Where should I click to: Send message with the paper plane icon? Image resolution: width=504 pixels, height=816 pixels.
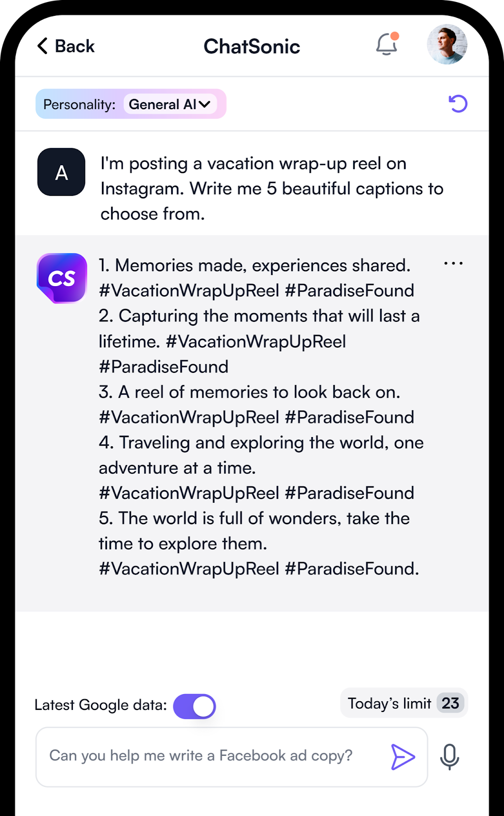click(x=403, y=756)
